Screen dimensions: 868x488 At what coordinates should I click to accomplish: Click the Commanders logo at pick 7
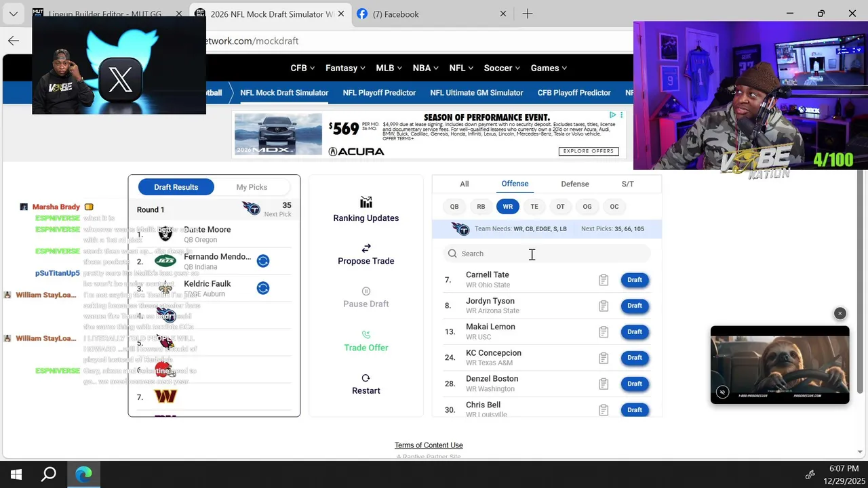(165, 396)
